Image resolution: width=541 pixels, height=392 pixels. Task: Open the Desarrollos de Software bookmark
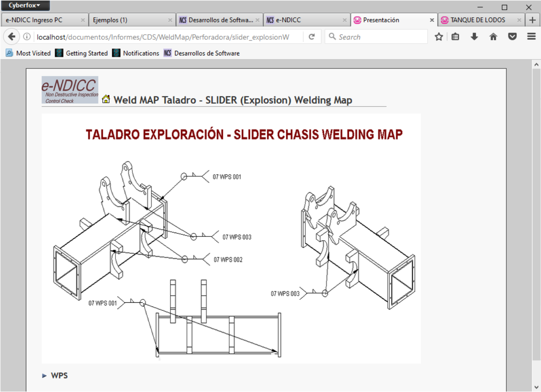202,53
